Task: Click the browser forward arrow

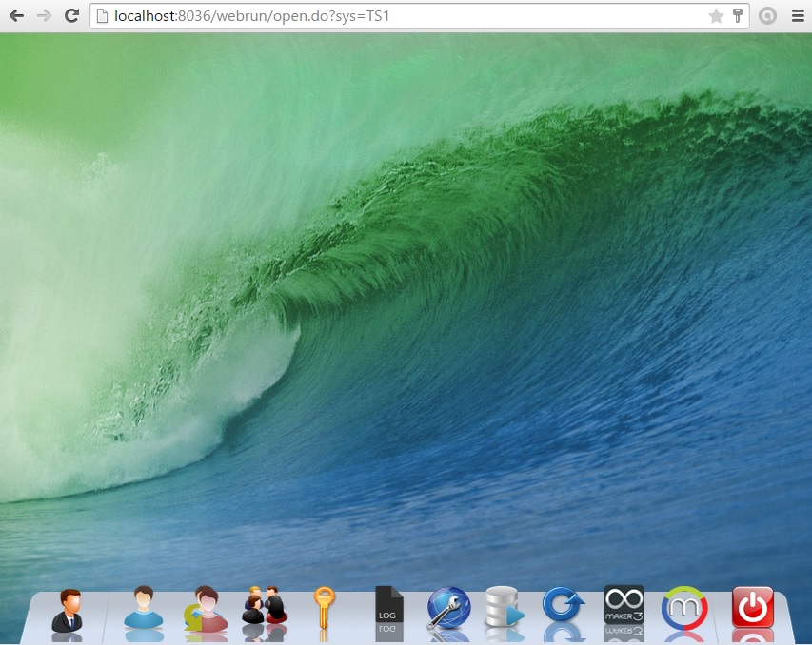Action: 44,16
